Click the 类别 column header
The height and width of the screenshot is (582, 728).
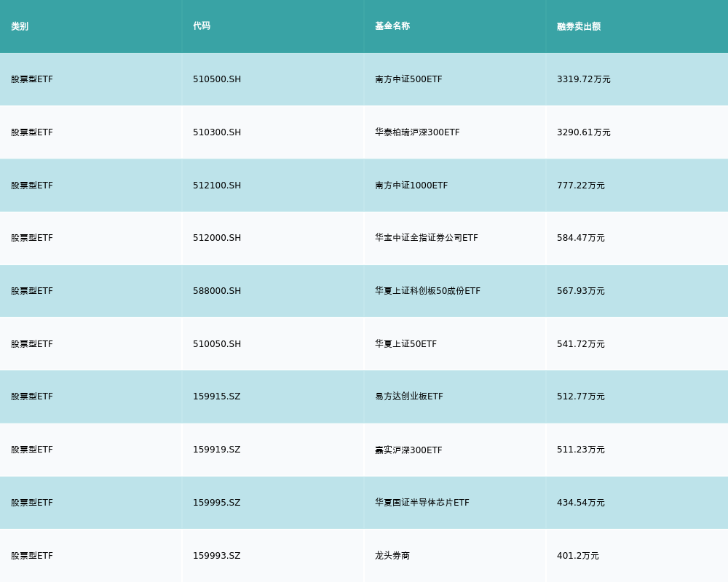[20, 26]
